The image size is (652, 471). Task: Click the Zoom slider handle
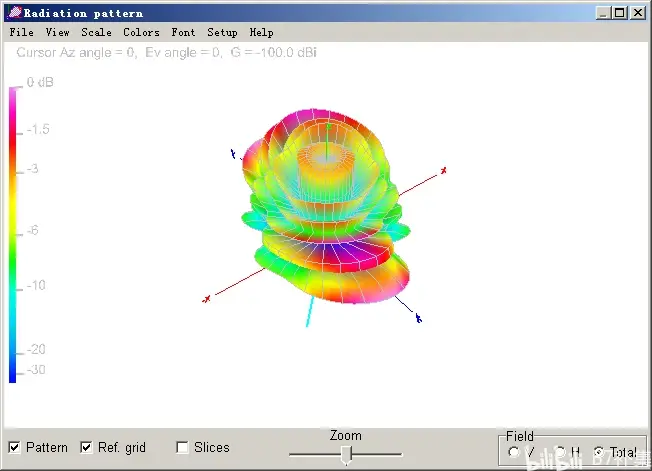pos(346,455)
